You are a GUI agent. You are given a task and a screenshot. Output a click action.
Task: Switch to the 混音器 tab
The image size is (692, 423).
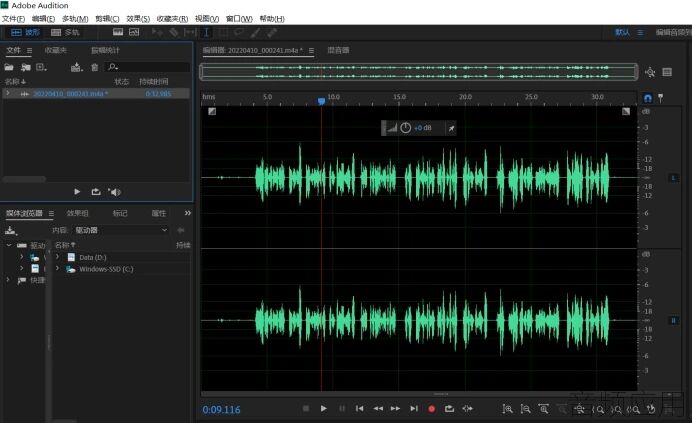338,50
